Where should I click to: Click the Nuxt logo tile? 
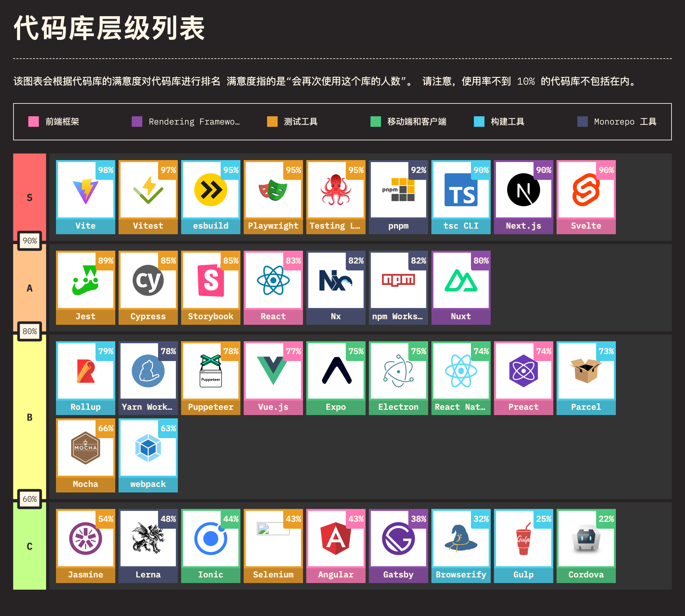point(461,281)
